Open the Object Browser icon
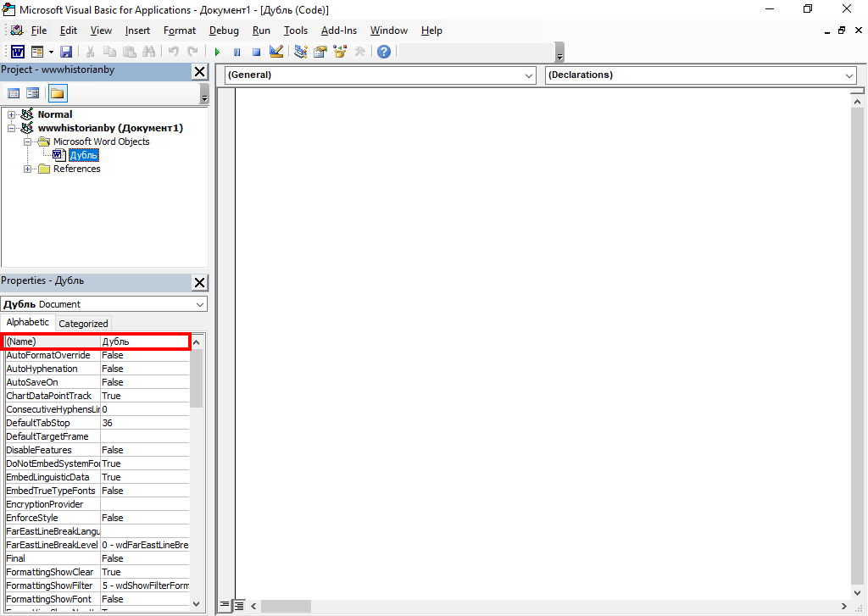The image size is (868, 616). (340, 52)
